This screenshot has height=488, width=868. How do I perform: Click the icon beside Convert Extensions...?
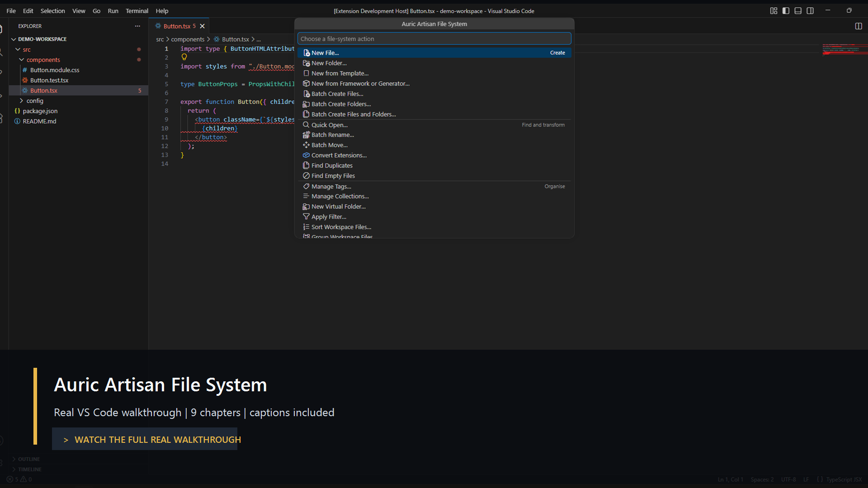[x=307, y=155]
